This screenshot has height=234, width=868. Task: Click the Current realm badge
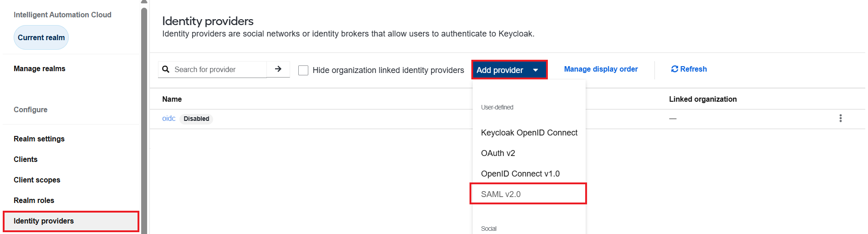click(41, 37)
